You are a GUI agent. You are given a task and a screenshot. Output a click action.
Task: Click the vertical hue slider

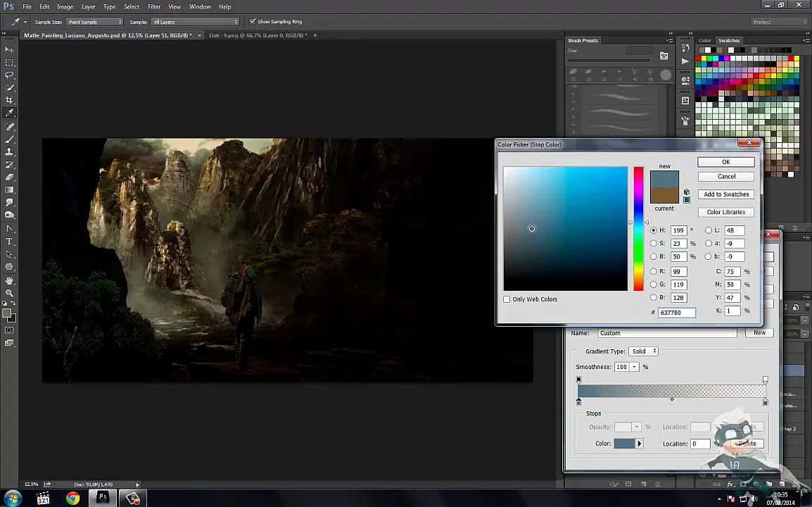pyautogui.click(x=638, y=229)
